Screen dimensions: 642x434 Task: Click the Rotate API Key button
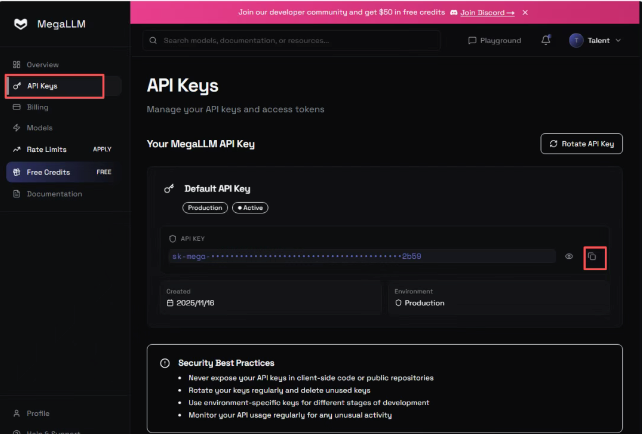(x=581, y=144)
